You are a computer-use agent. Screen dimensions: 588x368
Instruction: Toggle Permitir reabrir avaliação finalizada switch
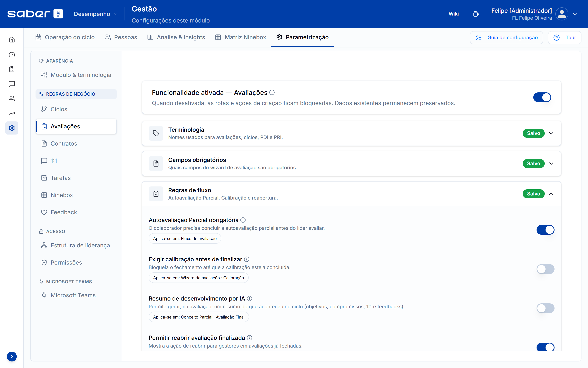[x=545, y=347]
